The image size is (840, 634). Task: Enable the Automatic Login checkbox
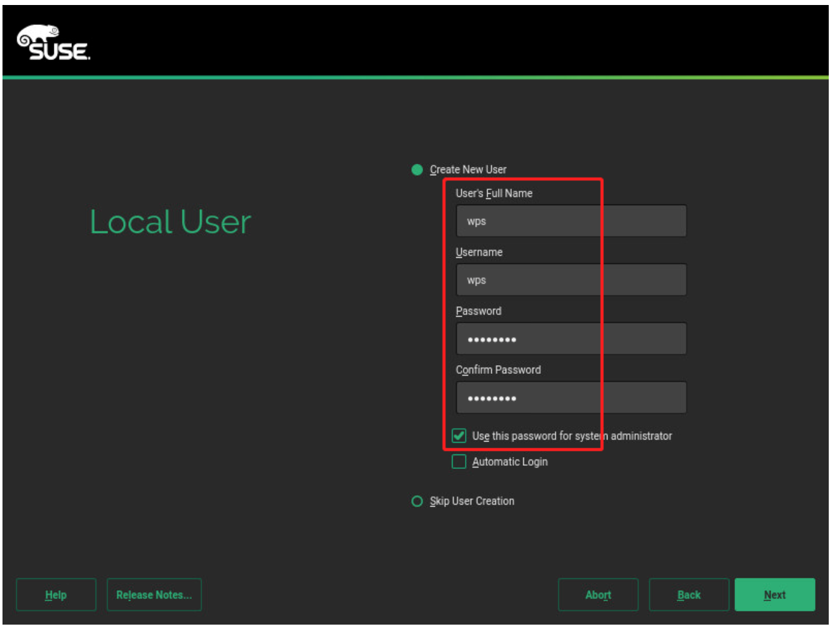(459, 462)
